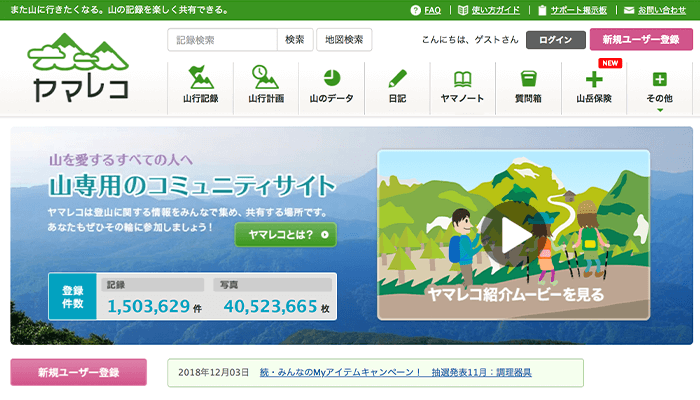Open 日記 pencil icon
Image resolution: width=700 pixels, height=400 pixels.
pos(397,78)
